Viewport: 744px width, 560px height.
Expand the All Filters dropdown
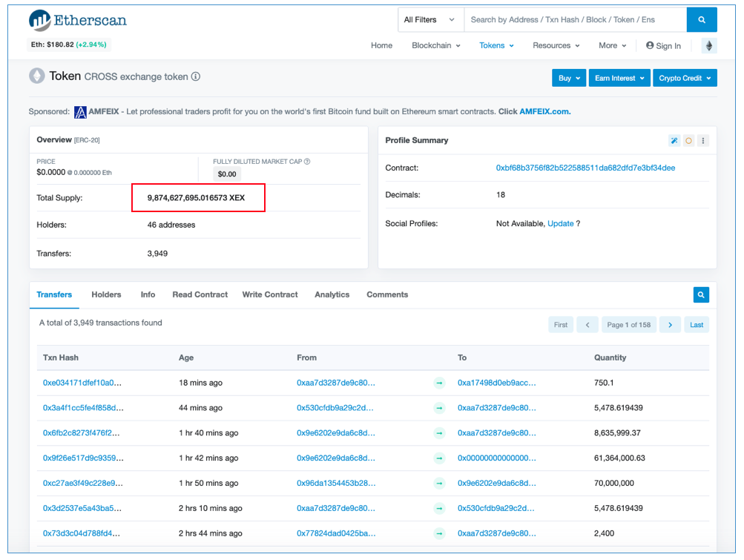(x=430, y=20)
